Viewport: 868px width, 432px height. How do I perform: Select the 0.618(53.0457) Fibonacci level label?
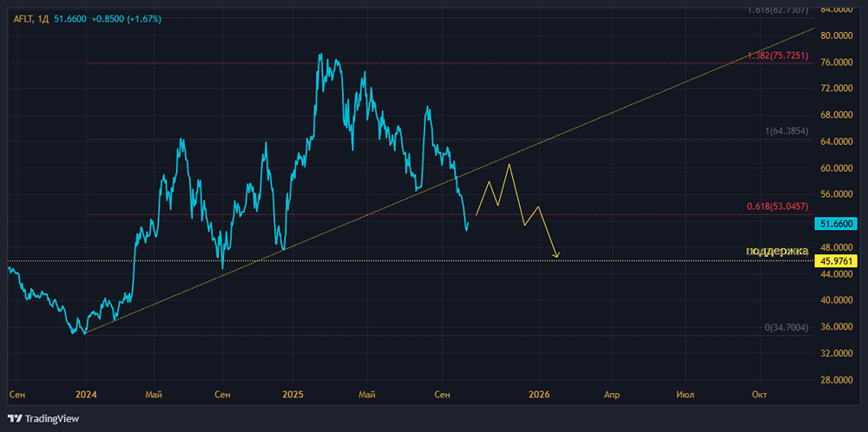coord(777,206)
